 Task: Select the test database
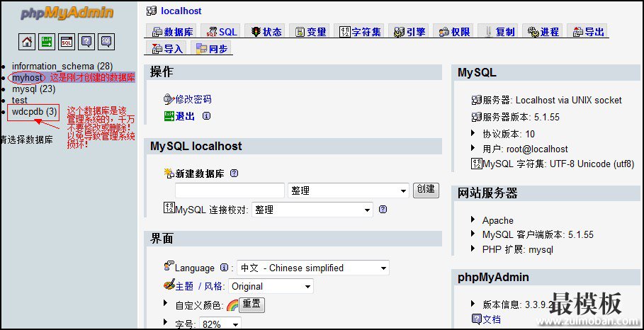click(20, 100)
